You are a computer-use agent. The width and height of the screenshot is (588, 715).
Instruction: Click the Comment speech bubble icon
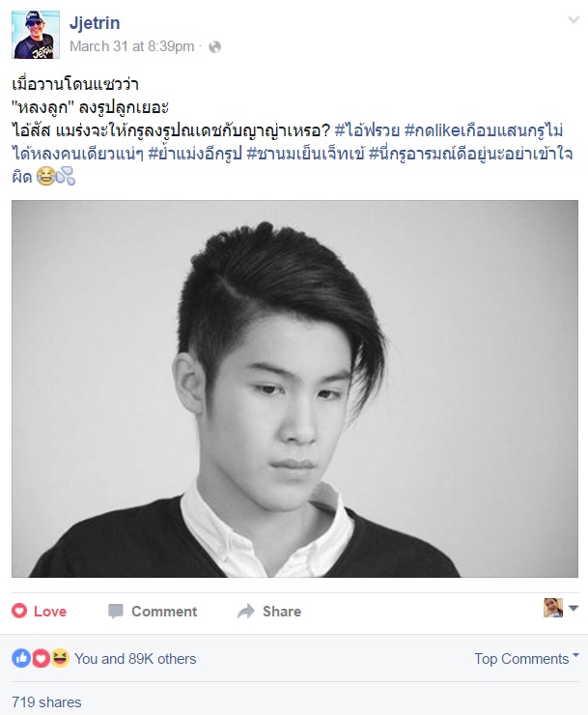(x=116, y=611)
